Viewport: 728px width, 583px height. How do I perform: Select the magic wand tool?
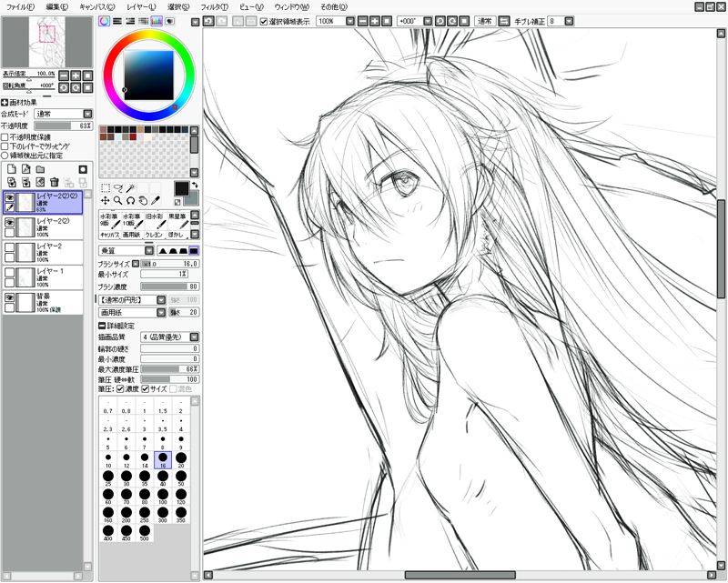(x=131, y=187)
